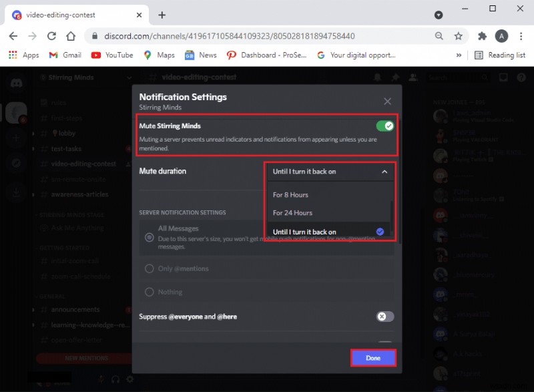Open User Settings gear icon
Screen dimensions: 534x392
pos(129,379)
